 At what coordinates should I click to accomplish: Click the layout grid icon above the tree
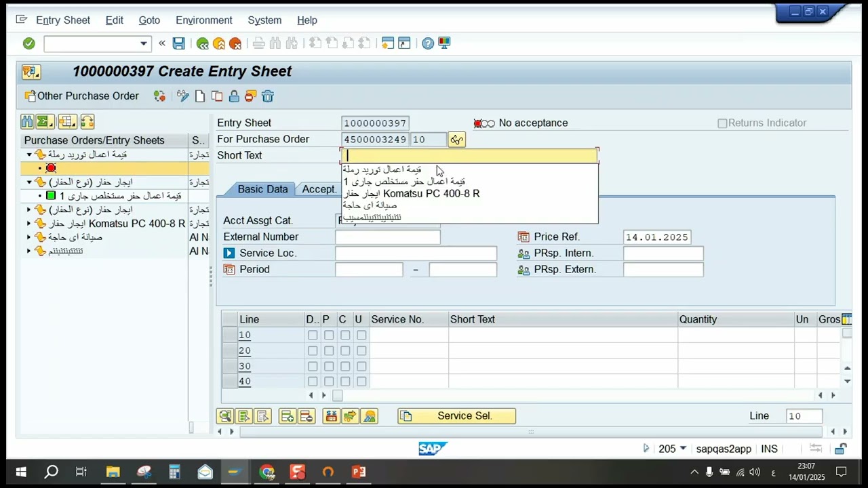tap(67, 122)
